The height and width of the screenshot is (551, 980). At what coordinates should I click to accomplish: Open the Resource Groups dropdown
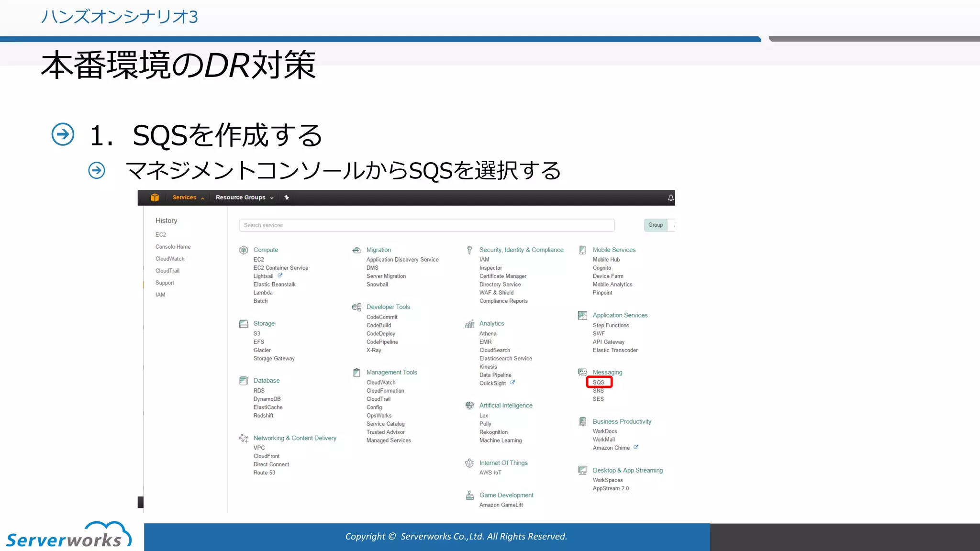click(x=245, y=198)
